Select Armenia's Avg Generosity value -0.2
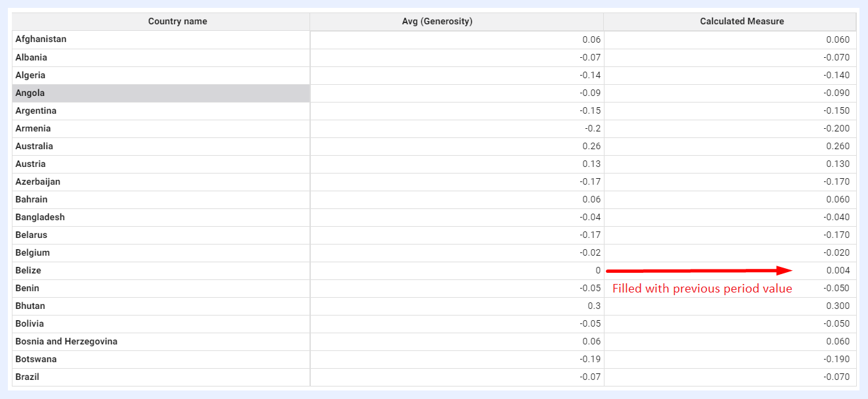 [x=593, y=128]
